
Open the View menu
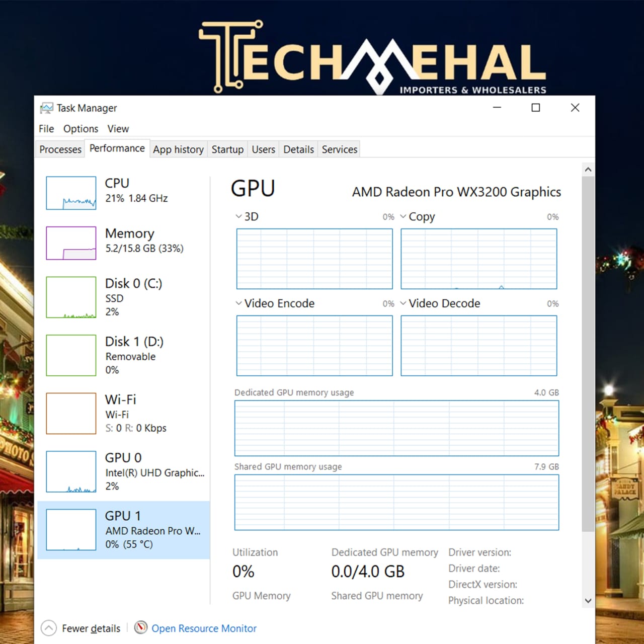click(118, 129)
